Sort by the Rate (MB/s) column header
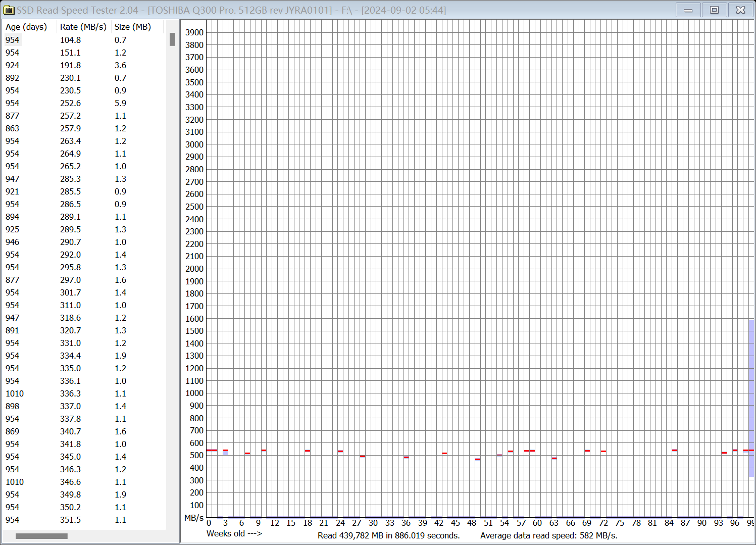Image resolution: width=756 pixels, height=545 pixels. click(83, 27)
